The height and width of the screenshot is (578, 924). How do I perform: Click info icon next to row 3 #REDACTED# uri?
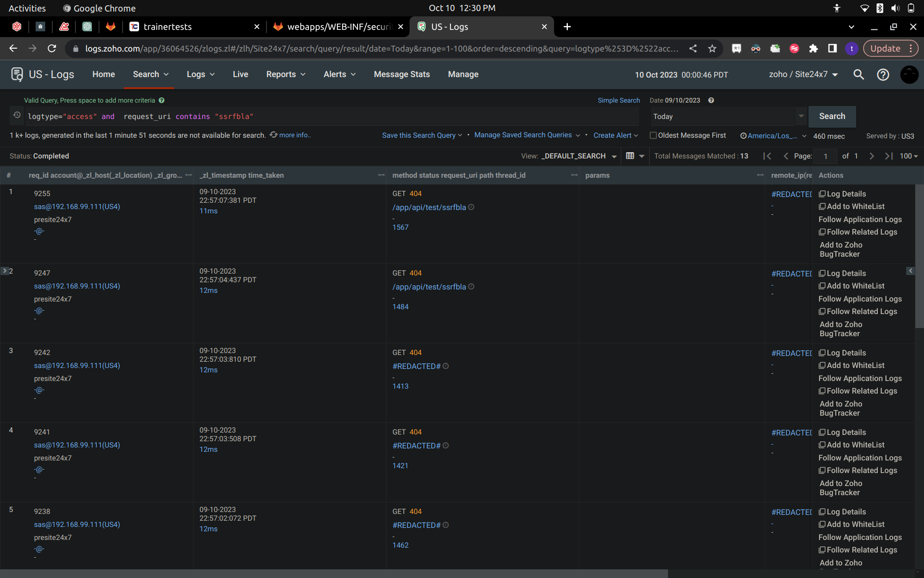tap(446, 366)
